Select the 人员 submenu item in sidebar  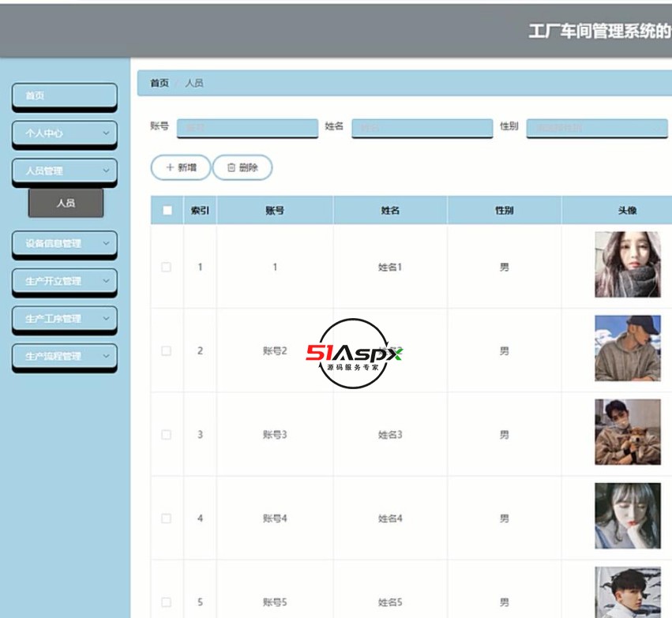(x=65, y=204)
